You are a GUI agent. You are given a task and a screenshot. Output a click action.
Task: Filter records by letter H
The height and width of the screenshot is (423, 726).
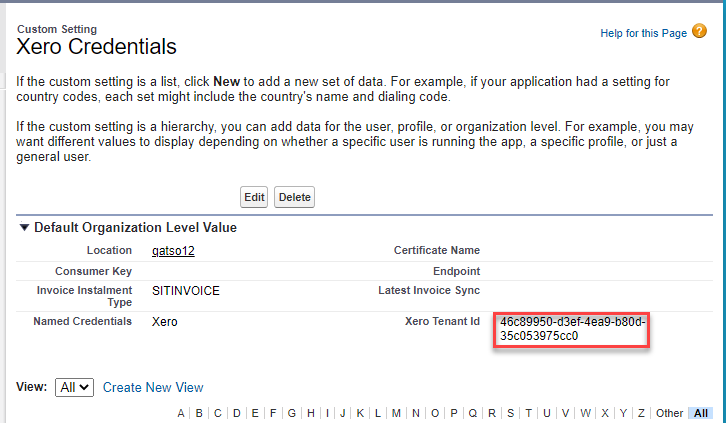point(311,413)
